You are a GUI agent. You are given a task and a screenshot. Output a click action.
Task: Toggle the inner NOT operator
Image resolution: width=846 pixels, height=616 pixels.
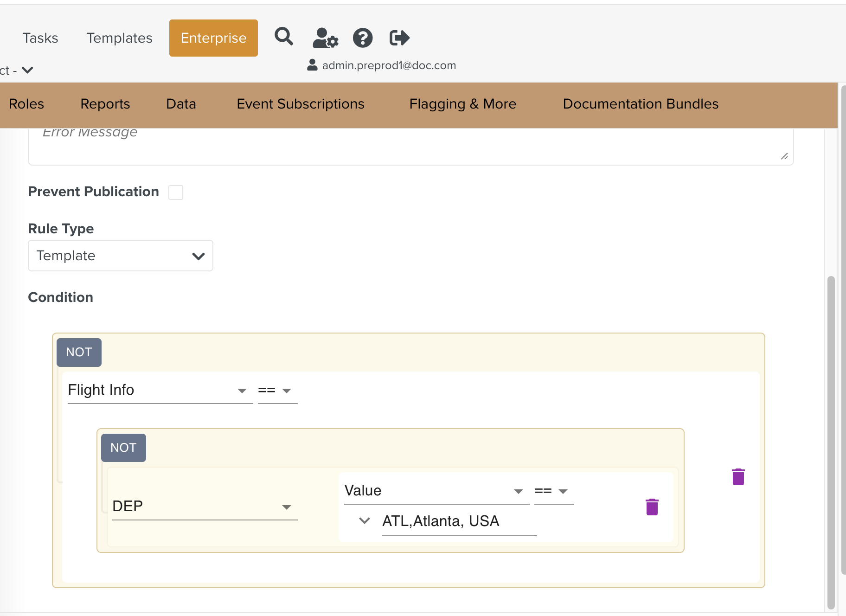pos(123,448)
